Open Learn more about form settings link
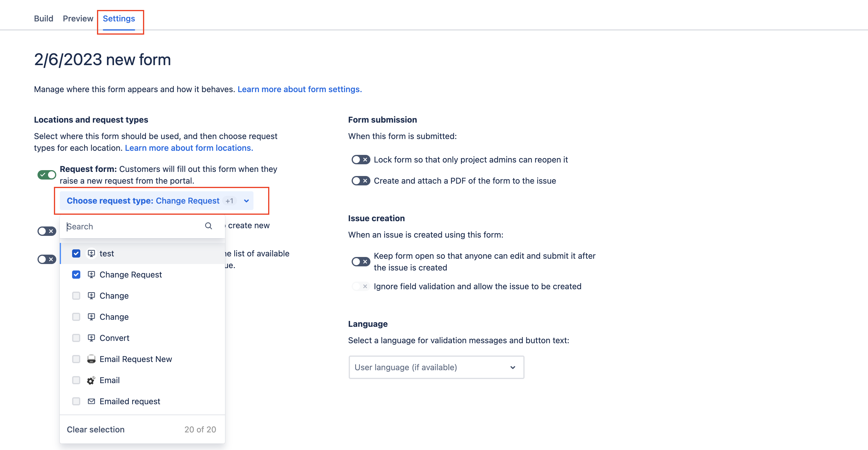Screen dimensions: 868x450 tap(299, 89)
